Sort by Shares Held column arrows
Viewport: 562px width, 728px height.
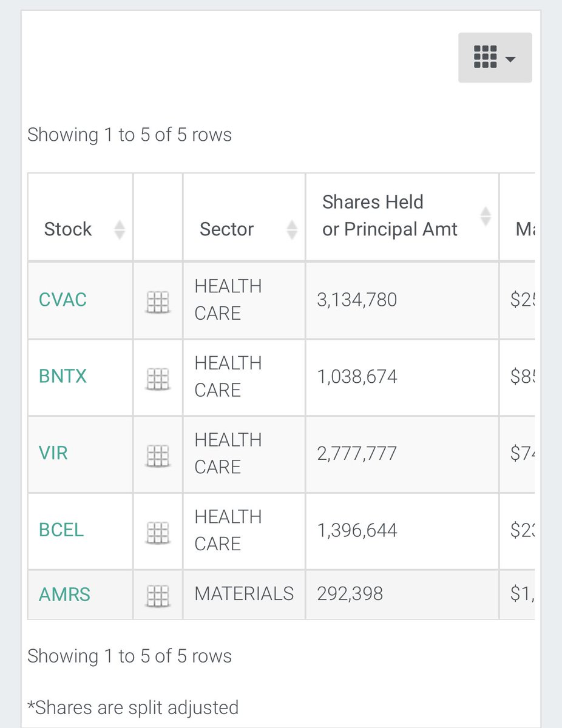[486, 216]
